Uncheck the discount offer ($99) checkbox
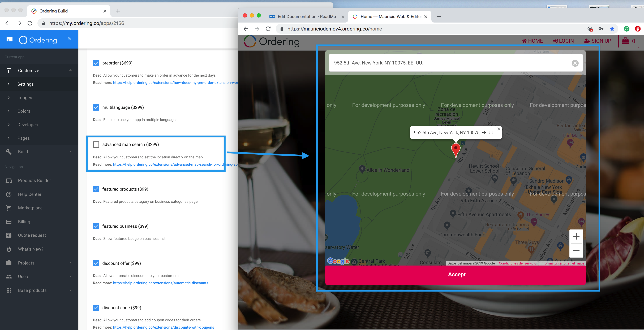This screenshot has height=330, width=644. 96,263
